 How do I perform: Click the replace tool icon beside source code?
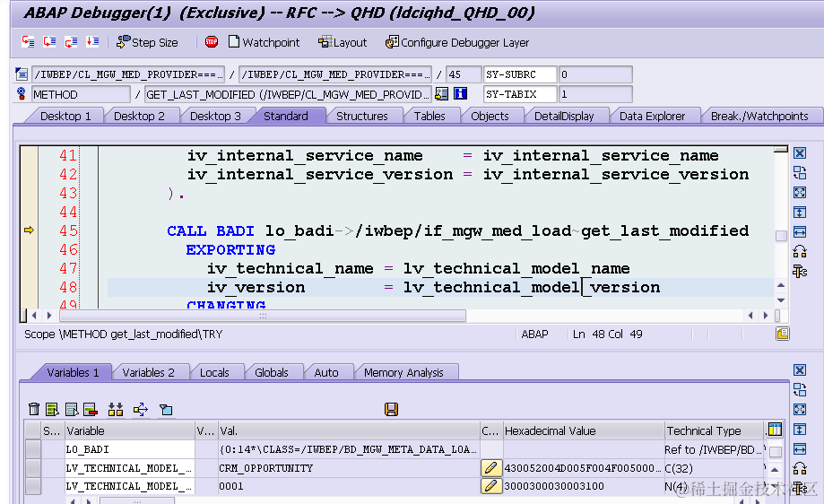click(799, 251)
